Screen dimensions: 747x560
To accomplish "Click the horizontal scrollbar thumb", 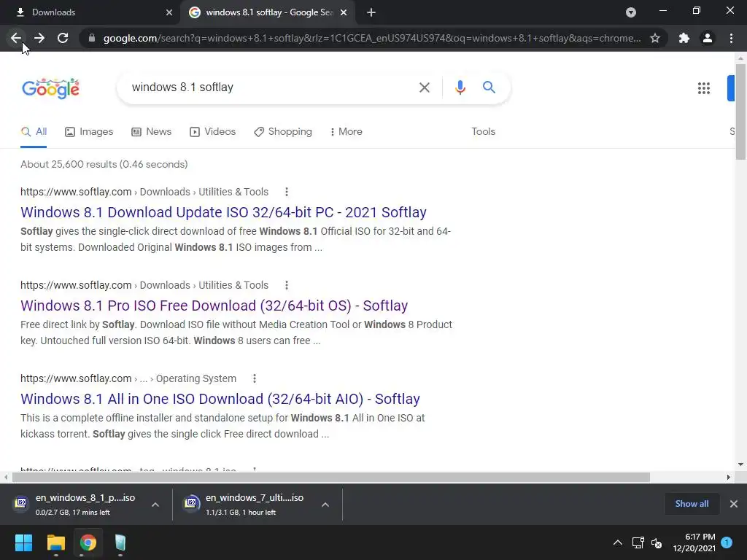I will click(x=331, y=477).
